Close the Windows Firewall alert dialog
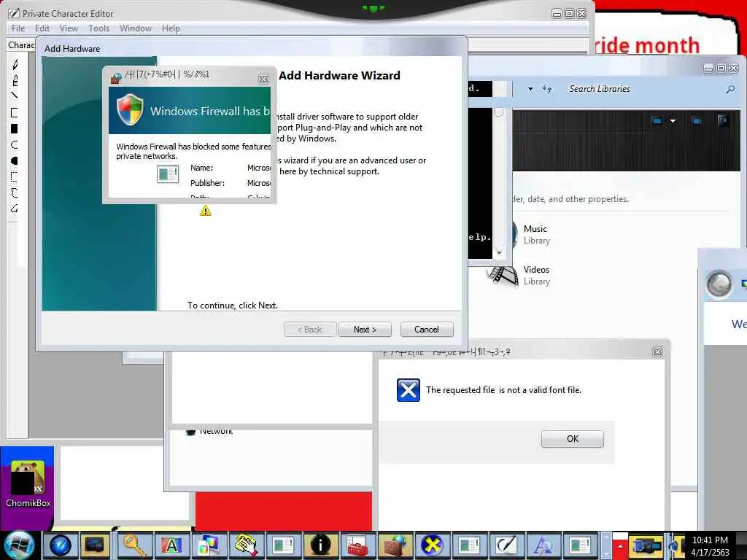Viewport: 747px width, 560px height. click(263, 79)
